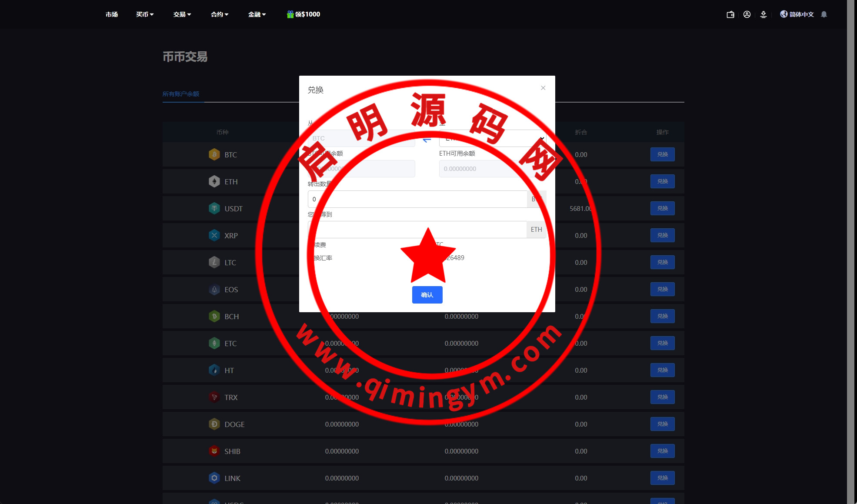Screen dimensions: 857x504
Task: Click the gift icon for 领$1000
Action: point(290,14)
